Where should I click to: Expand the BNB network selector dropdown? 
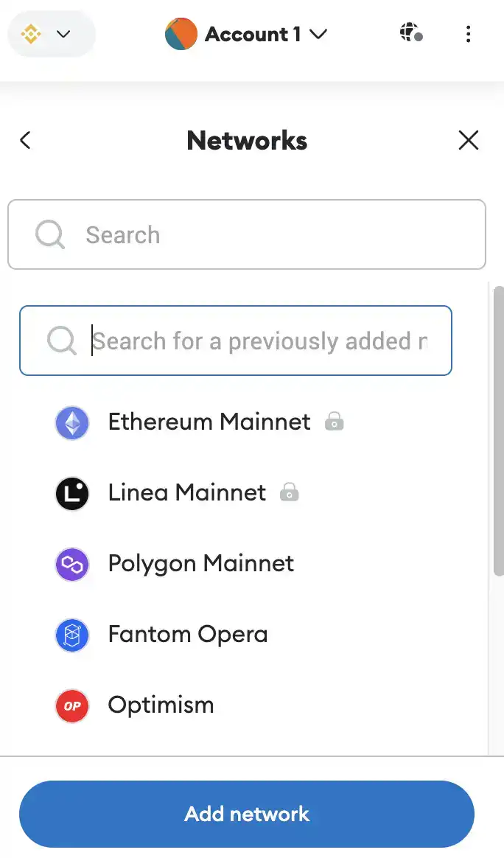[51, 34]
